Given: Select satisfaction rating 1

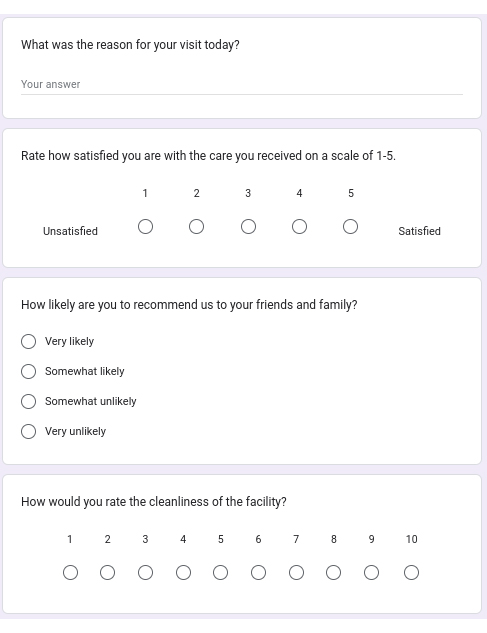Looking at the screenshot, I should click(145, 226).
